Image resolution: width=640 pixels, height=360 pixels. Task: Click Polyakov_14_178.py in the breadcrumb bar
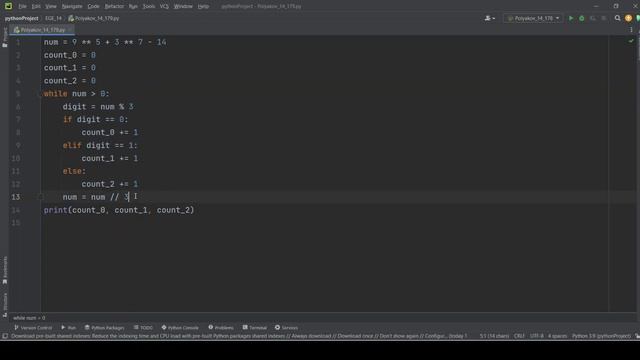[94, 18]
